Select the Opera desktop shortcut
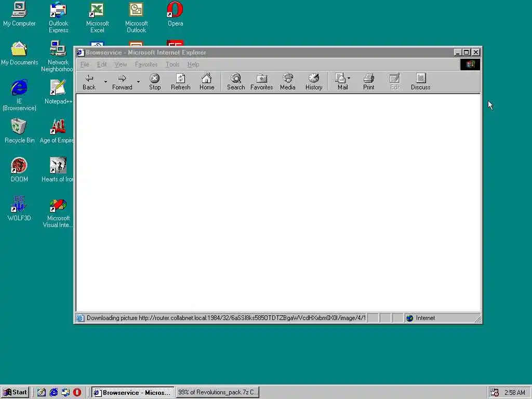 (x=176, y=14)
